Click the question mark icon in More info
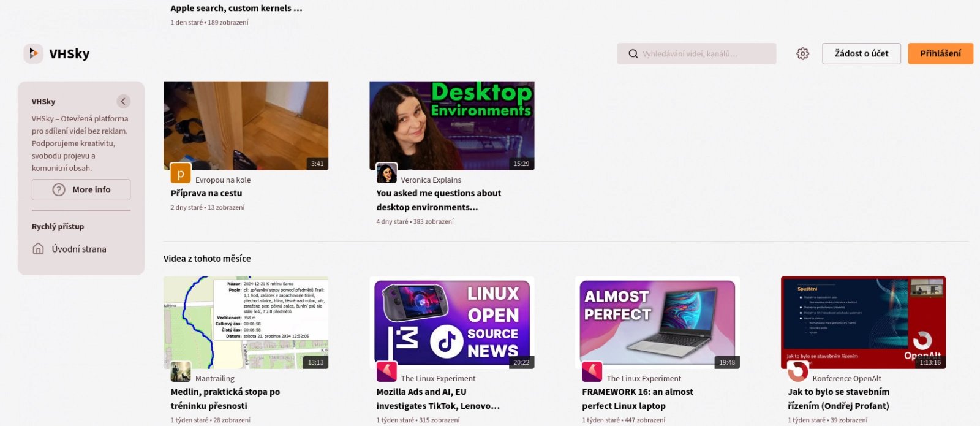 click(x=59, y=190)
